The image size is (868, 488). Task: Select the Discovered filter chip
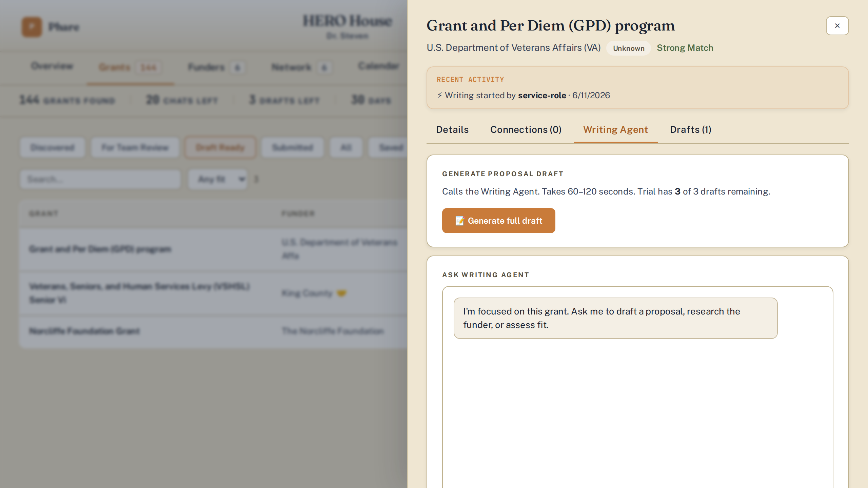(52, 147)
